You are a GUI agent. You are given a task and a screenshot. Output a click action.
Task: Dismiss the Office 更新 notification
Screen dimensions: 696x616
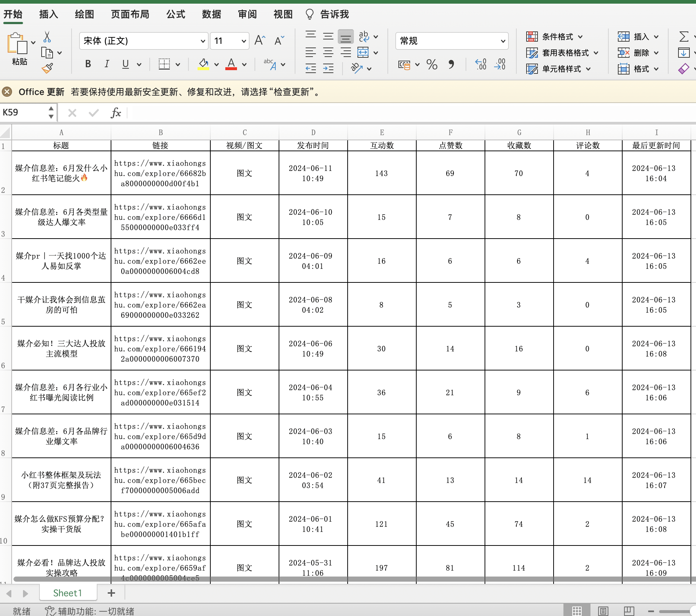pyautogui.click(x=7, y=92)
